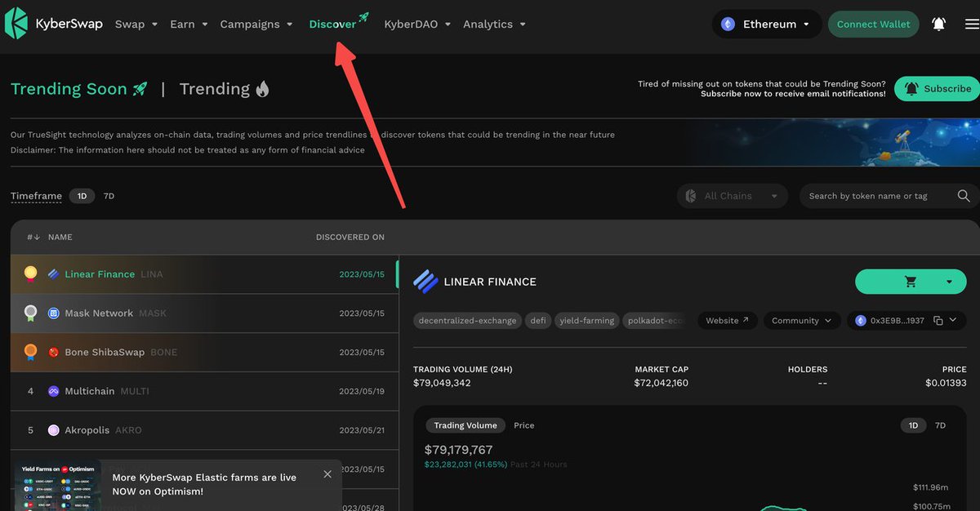Click the 24H trading volume $79,049,342
The width and height of the screenshot is (980, 511).
[x=442, y=383]
